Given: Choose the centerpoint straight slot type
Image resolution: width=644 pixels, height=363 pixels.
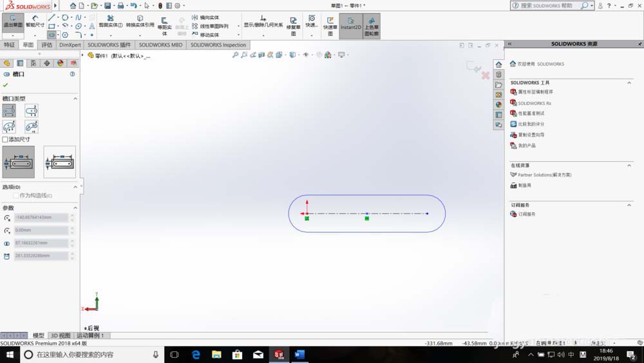Looking at the screenshot, I should [32, 111].
